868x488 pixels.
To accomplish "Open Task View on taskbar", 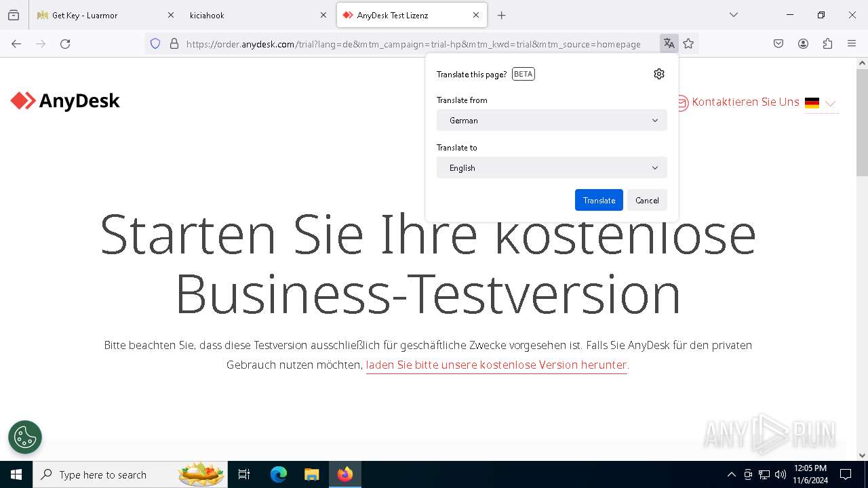I will point(244,474).
